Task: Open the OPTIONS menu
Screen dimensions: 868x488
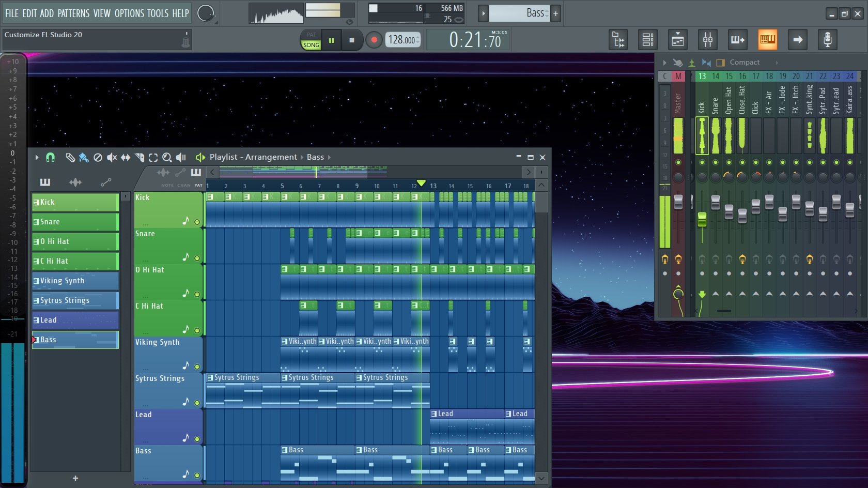Action: pyautogui.click(x=129, y=13)
